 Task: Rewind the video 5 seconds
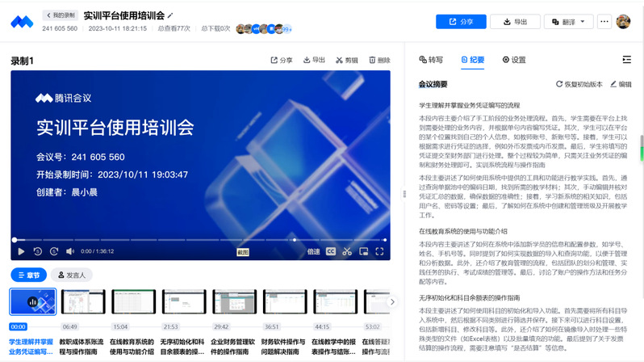click(37, 251)
